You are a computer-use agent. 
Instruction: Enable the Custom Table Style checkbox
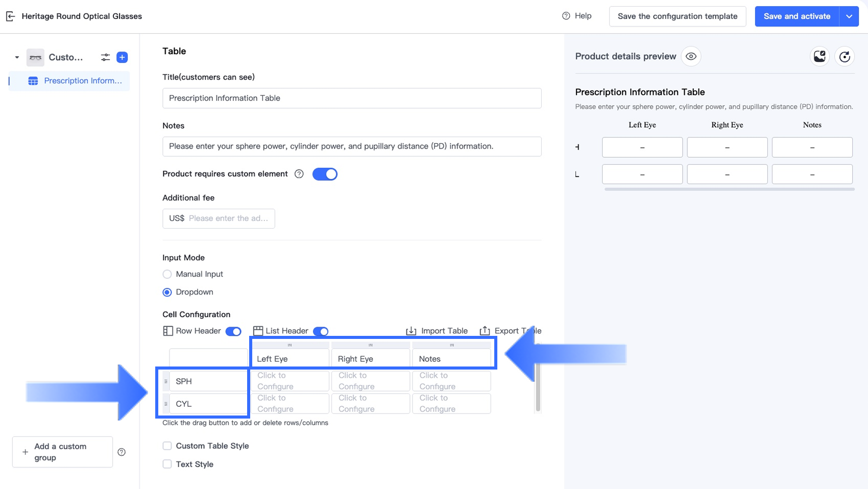[167, 446]
